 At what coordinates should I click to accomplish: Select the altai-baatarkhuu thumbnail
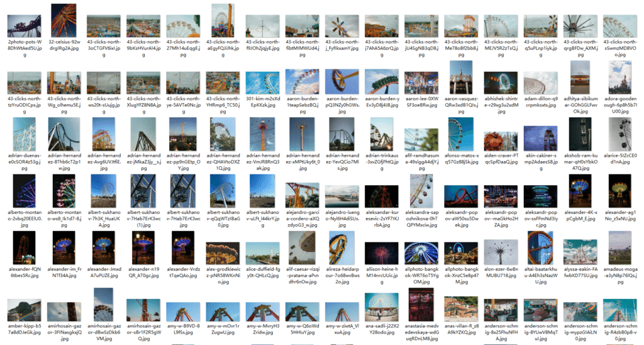[540, 248]
